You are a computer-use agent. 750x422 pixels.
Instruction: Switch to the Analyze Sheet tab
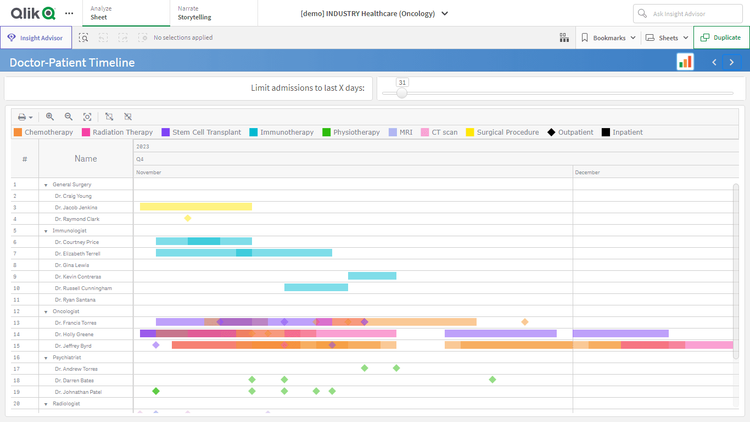[100, 13]
